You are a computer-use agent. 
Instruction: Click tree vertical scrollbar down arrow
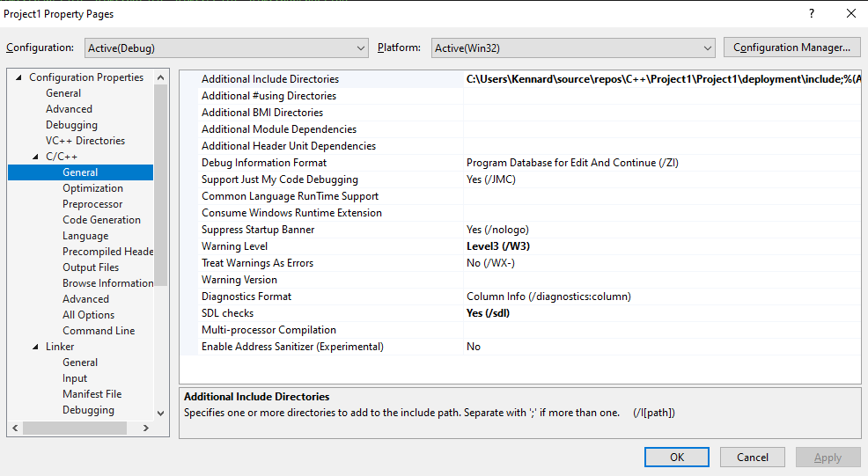[160, 412]
